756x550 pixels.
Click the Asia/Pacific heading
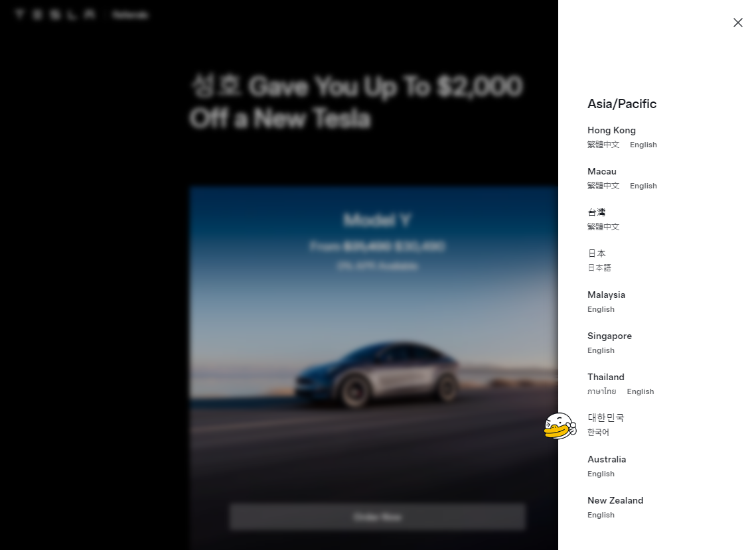tap(622, 103)
